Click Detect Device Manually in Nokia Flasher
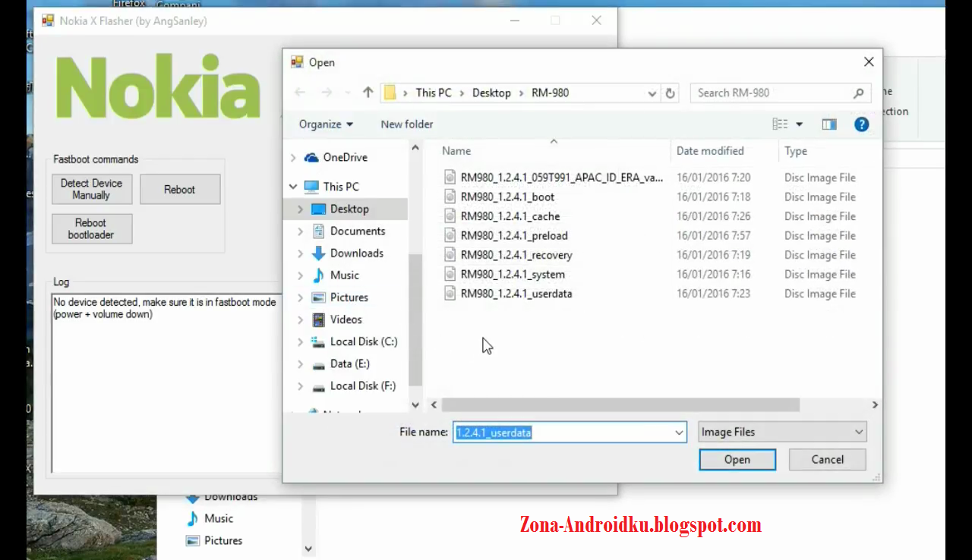This screenshot has height=560, width=972. click(91, 189)
